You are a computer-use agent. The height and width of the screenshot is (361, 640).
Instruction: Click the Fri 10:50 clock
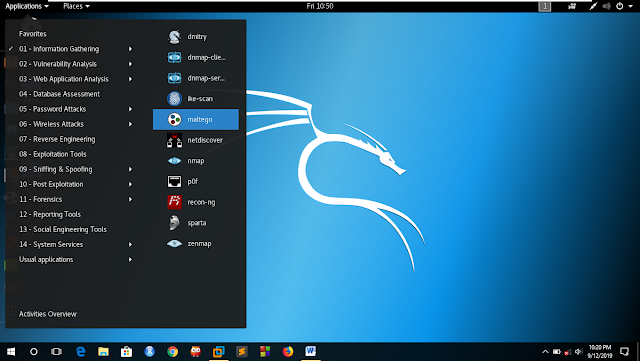320,6
